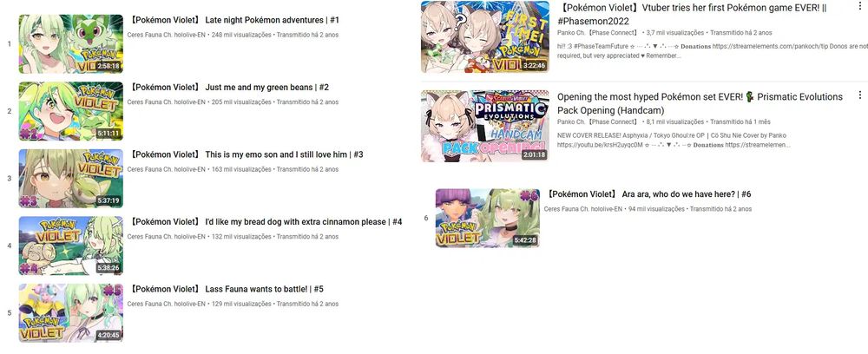Open the options menu for the Phasemon2022 video
Image resolution: width=868 pixels, height=354 pixels.
[859, 6]
